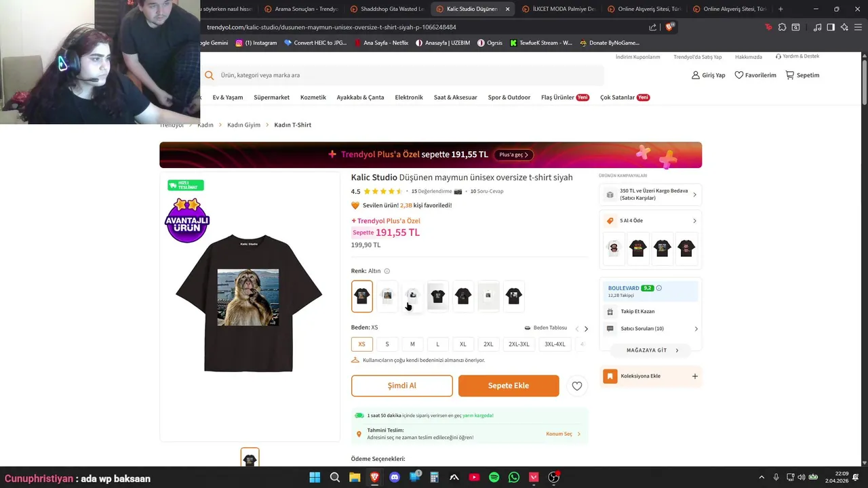Click the Favorilerim heart icon in header
The width and height of the screenshot is (868, 488).
739,75
